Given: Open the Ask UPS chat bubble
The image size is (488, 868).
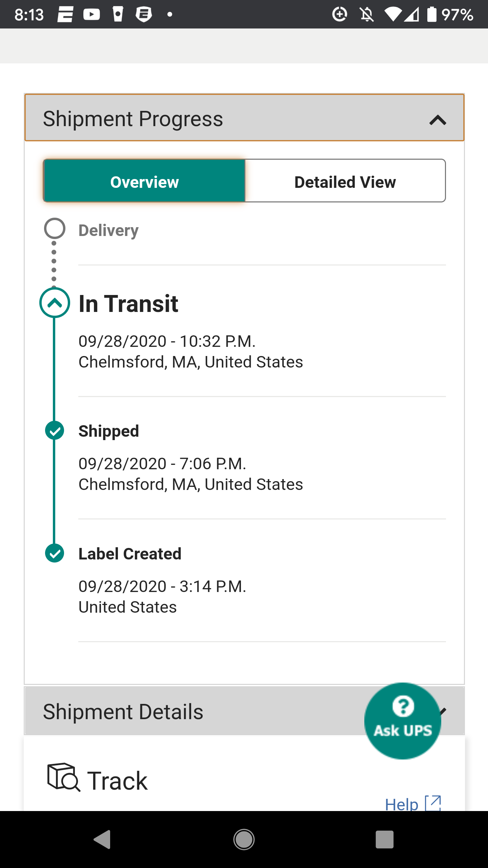Looking at the screenshot, I should click(403, 721).
